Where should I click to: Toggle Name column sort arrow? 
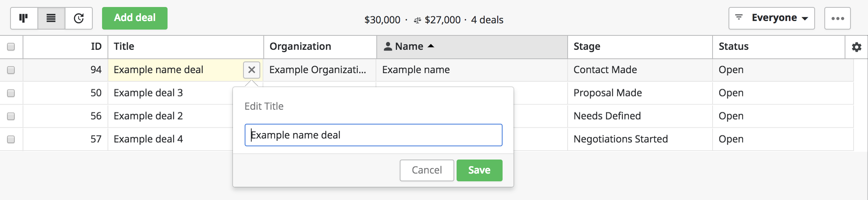[431, 46]
